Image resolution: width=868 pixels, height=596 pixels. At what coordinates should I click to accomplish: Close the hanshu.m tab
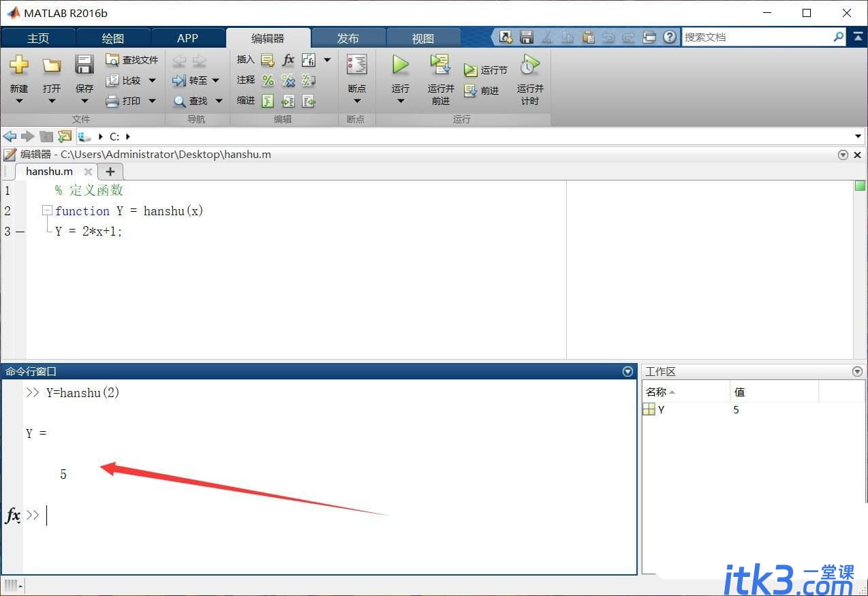(88, 172)
